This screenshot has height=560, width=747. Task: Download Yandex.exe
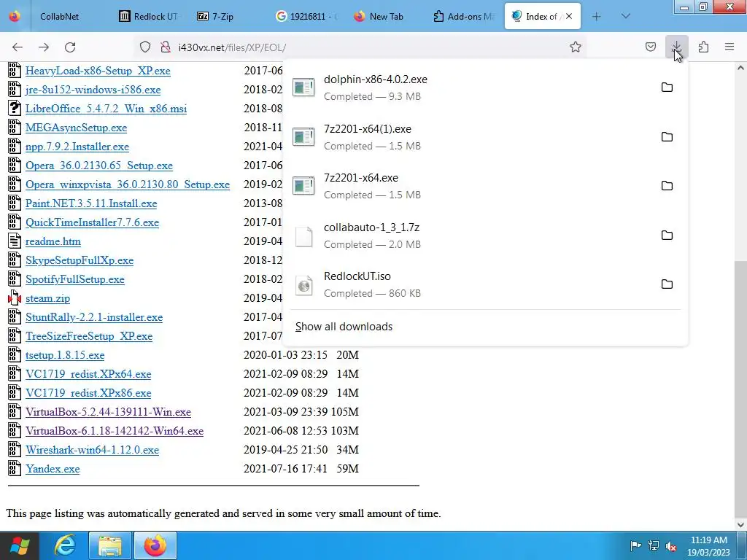[53, 469]
